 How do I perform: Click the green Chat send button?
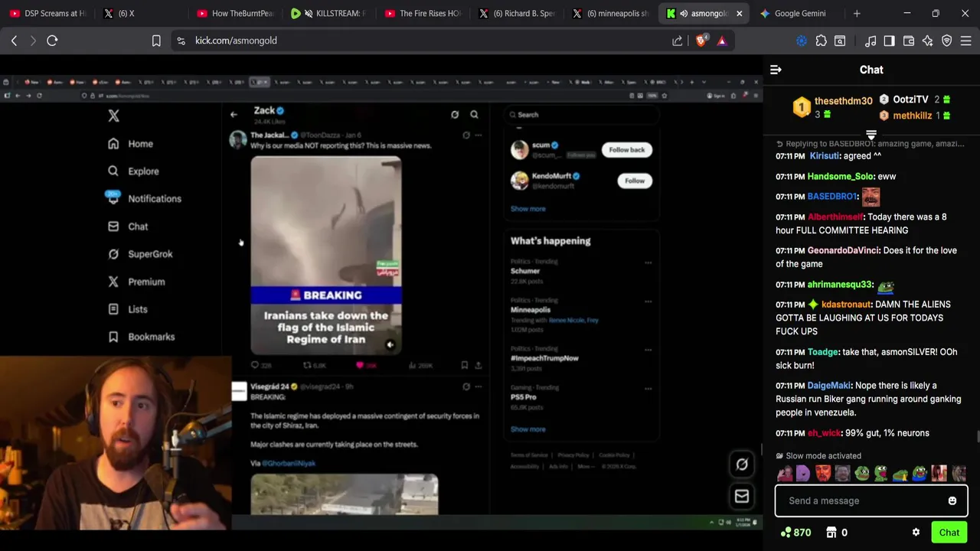point(949,533)
